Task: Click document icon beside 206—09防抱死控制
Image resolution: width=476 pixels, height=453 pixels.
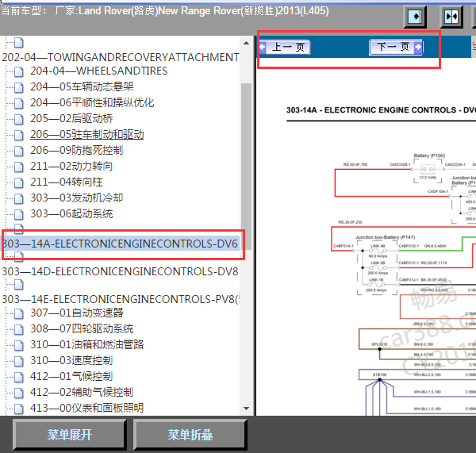Action: [19, 151]
